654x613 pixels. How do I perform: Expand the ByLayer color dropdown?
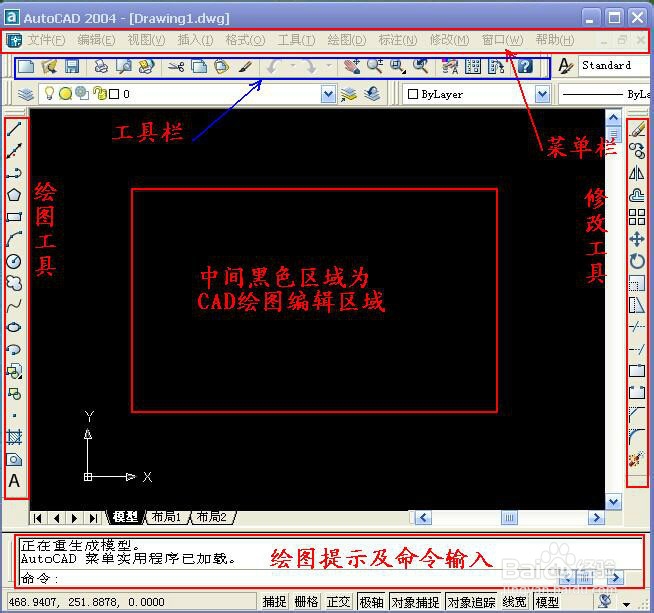[x=542, y=94]
